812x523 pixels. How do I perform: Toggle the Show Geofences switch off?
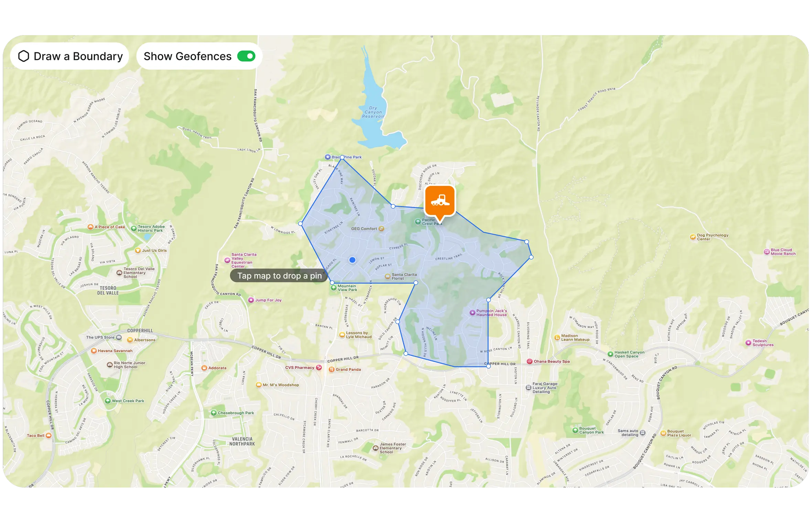(x=246, y=56)
